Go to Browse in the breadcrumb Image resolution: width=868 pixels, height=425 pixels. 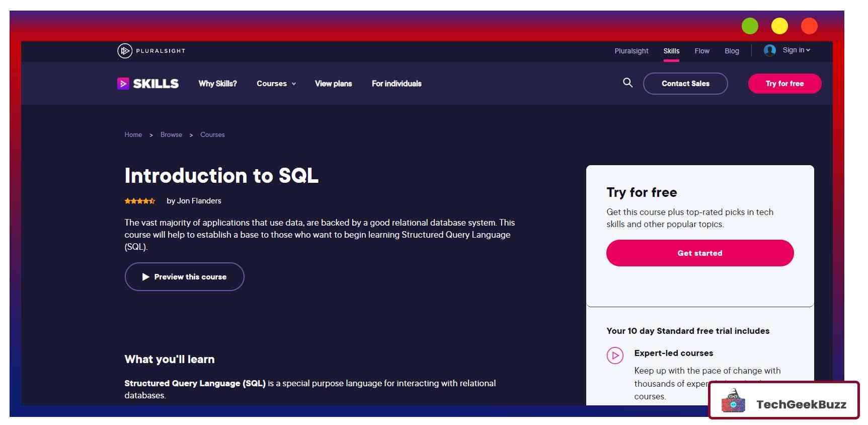tap(171, 135)
